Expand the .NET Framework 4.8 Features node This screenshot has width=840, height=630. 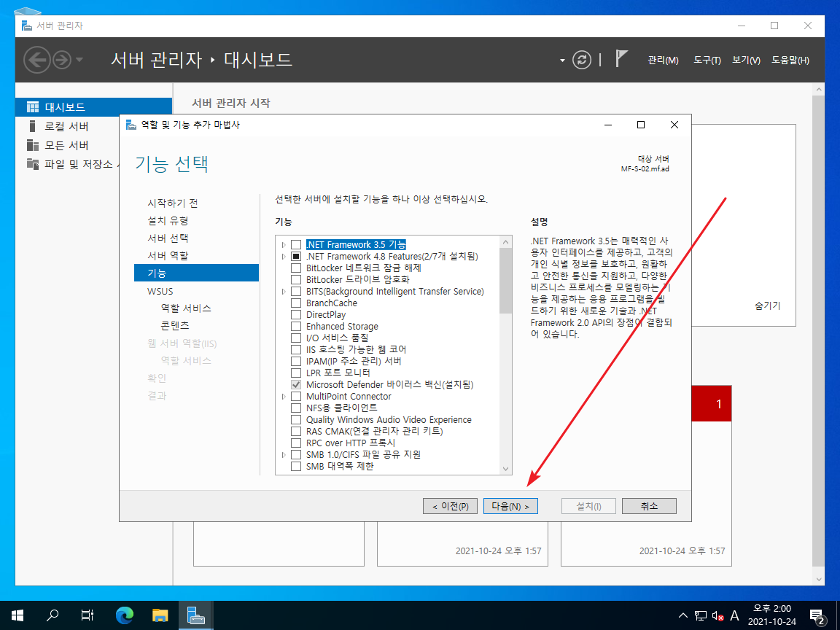(284, 257)
